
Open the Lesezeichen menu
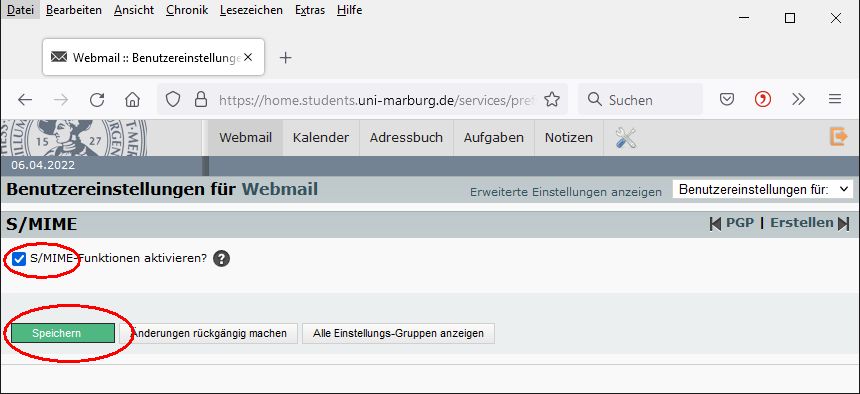(251, 10)
